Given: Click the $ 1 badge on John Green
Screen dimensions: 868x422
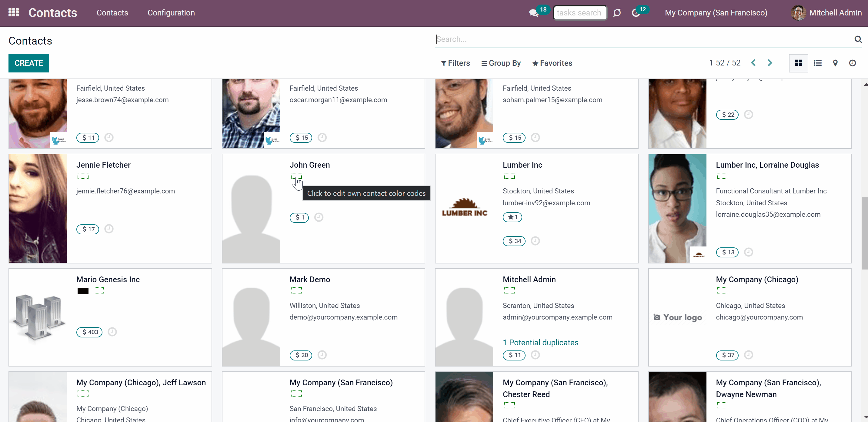Looking at the screenshot, I should coord(299,217).
